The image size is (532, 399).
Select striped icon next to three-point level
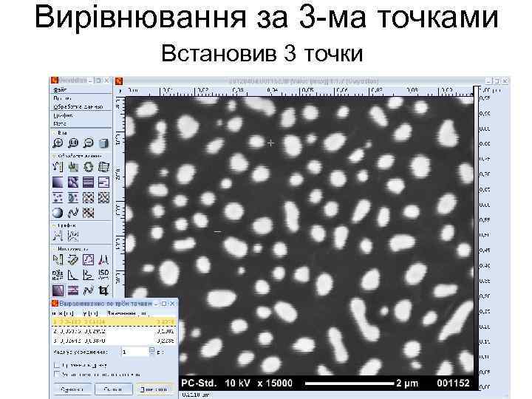tap(73, 290)
